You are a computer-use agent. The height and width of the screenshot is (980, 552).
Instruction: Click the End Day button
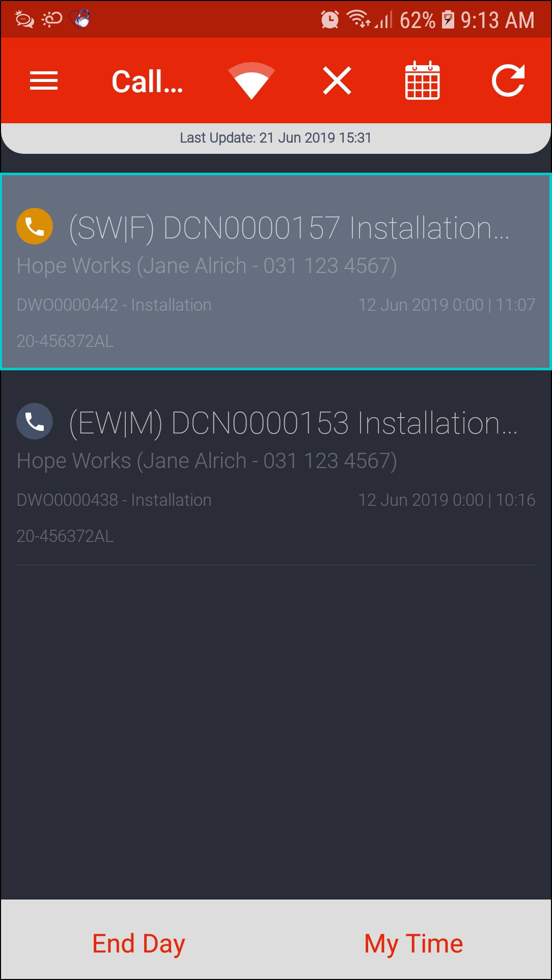(139, 943)
